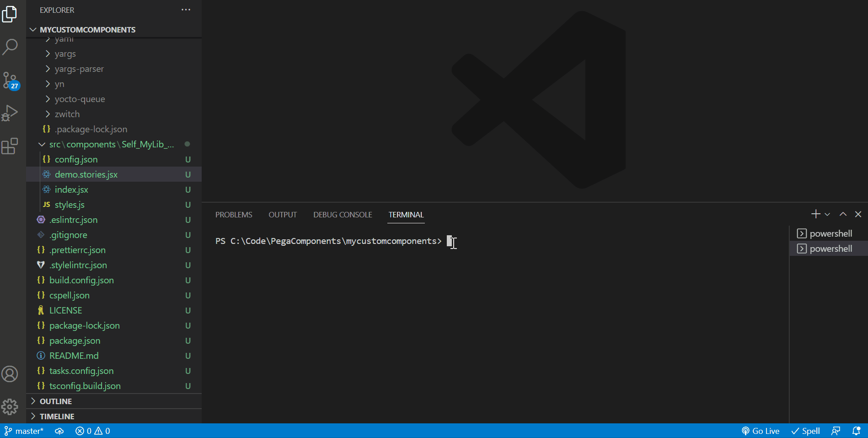Open the terminal launch profile dropdown

[827, 214]
